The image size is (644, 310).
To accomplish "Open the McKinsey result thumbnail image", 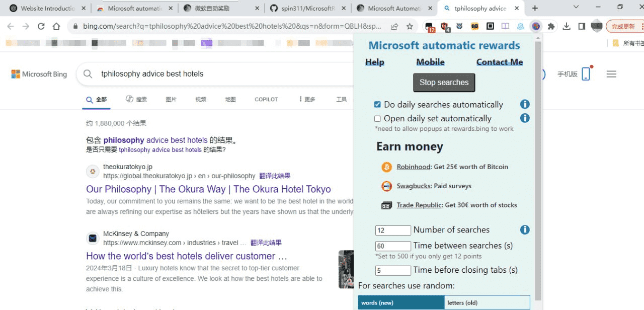I will pyautogui.click(x=346, y=269).
